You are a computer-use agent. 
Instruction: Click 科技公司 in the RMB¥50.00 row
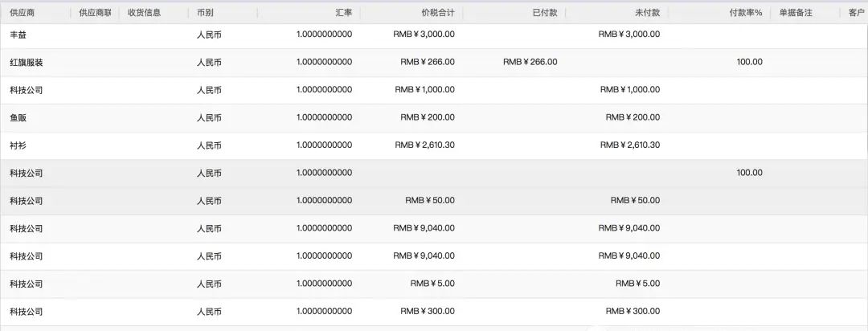[x=27, y=200]
